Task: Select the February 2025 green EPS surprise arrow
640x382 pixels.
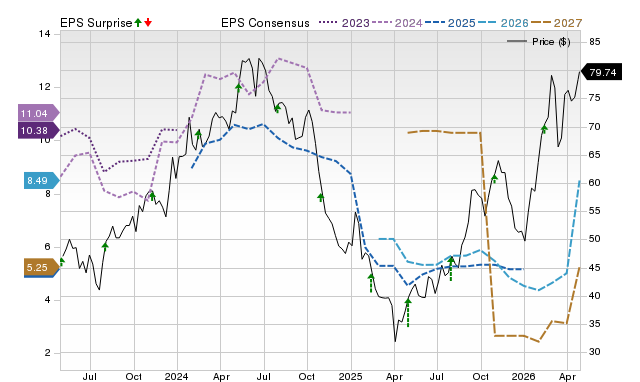Action: coord(371,282)
